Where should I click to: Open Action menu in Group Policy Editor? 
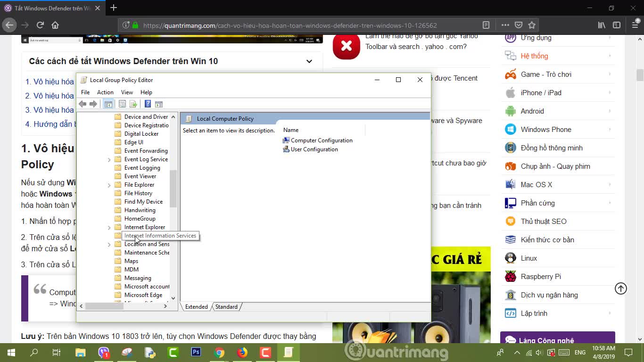(105, 92)
